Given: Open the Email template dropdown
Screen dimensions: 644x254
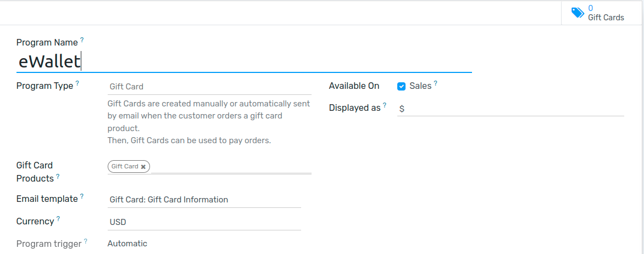Looking at the screenshot, I should click(x=203, y=200).
